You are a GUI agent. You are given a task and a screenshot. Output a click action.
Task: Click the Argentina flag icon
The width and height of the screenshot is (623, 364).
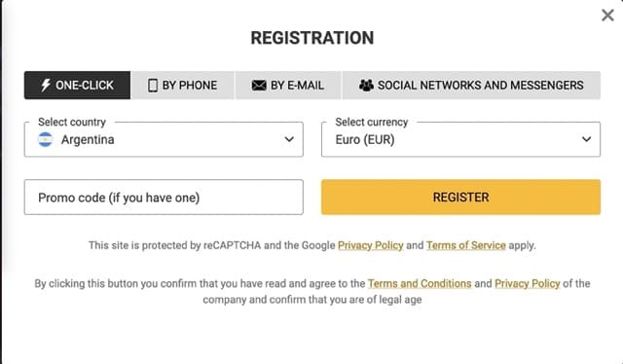tap(46, 139)
